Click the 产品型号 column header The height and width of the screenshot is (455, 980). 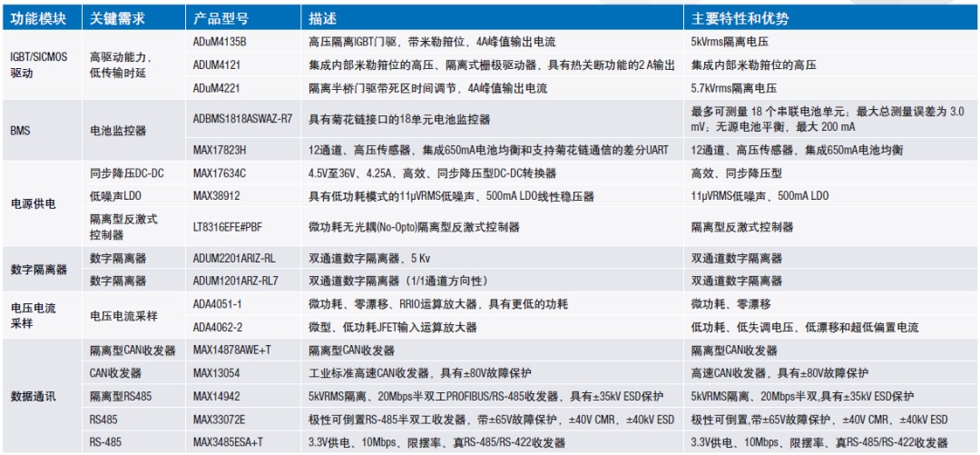click(x=220, y=19)
